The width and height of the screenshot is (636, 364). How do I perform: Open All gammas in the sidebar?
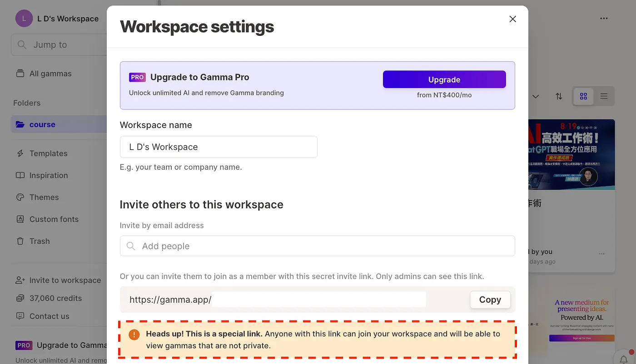[x=50, y=74]
